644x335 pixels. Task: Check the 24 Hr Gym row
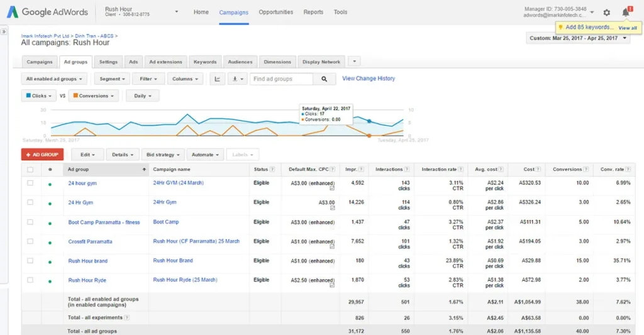(30, 202)
